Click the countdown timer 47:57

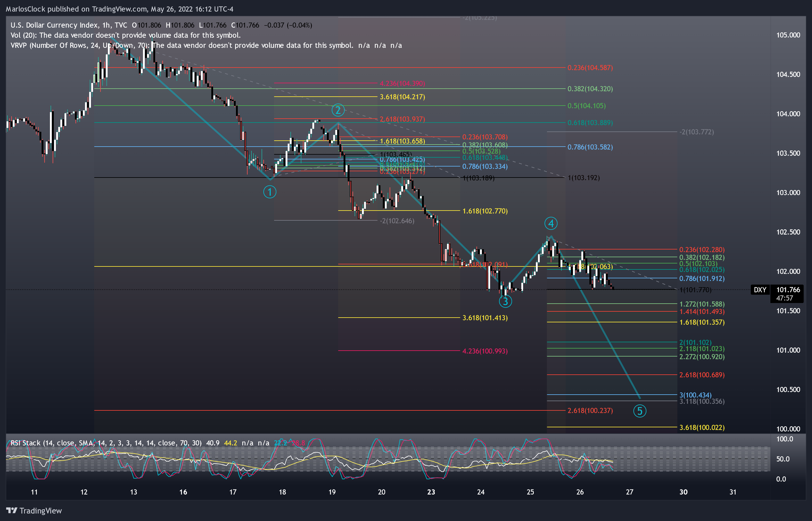(x=784, y=298)
